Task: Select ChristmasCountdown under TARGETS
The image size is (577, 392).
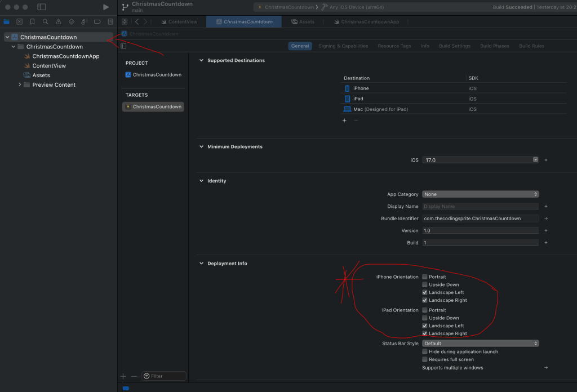Action: [153, 107]
